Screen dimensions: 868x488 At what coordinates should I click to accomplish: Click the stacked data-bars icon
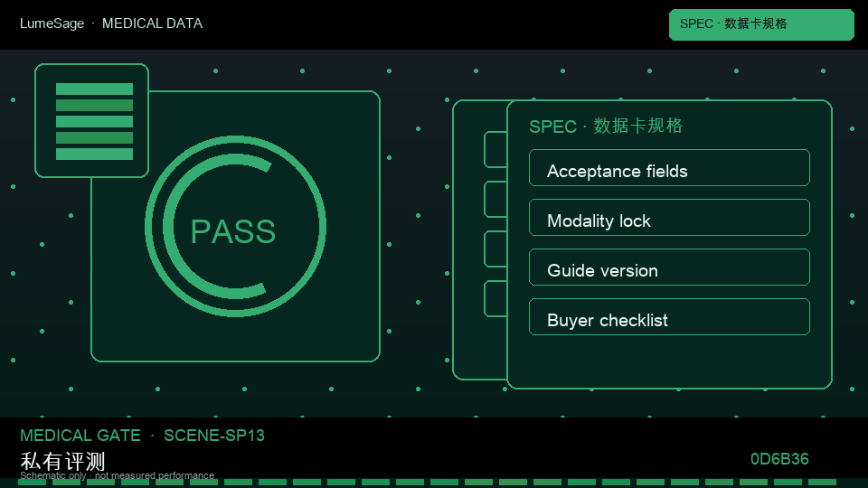point(92,120)
